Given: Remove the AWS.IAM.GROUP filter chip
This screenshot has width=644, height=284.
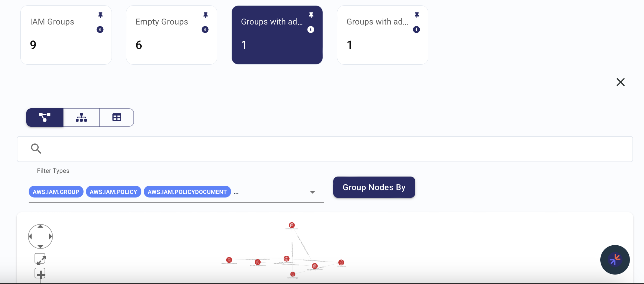Looking at the screenshot, I should point(56,192).
